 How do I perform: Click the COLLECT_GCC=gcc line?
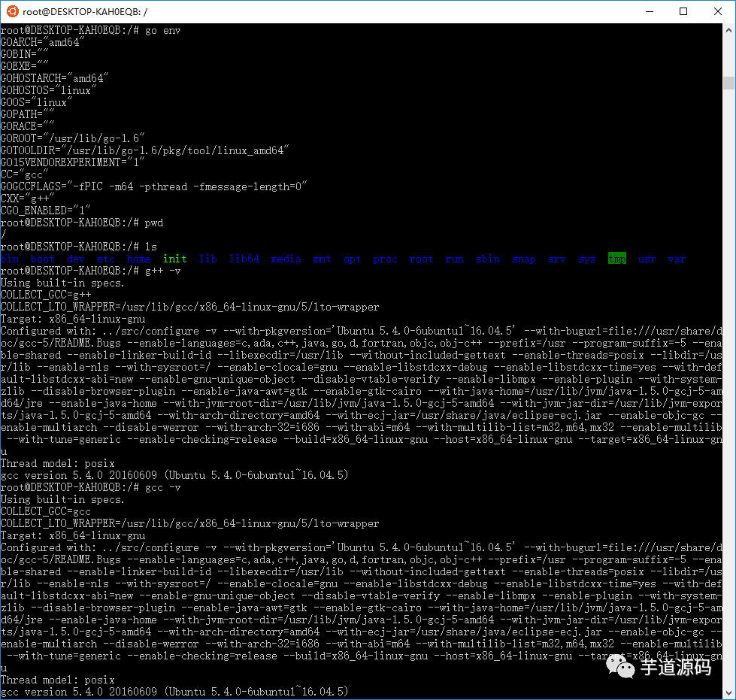point(46,512)
